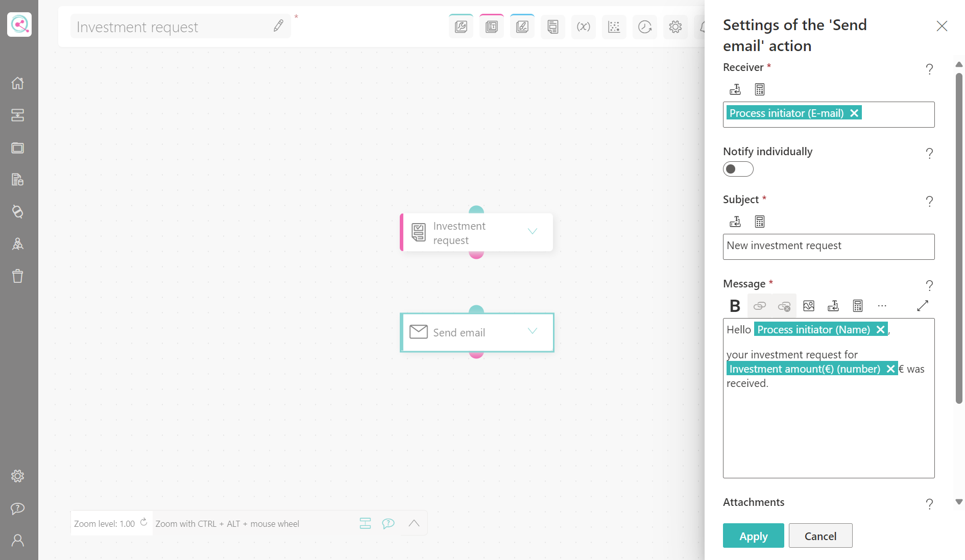Collapse the bottom zoom bar

[x=414, y=523]
